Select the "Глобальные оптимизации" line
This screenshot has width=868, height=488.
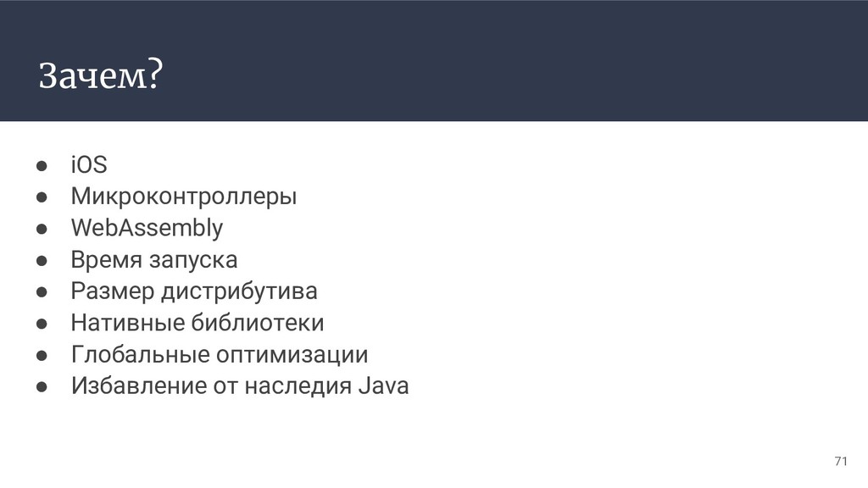click(x=220, y=355)
